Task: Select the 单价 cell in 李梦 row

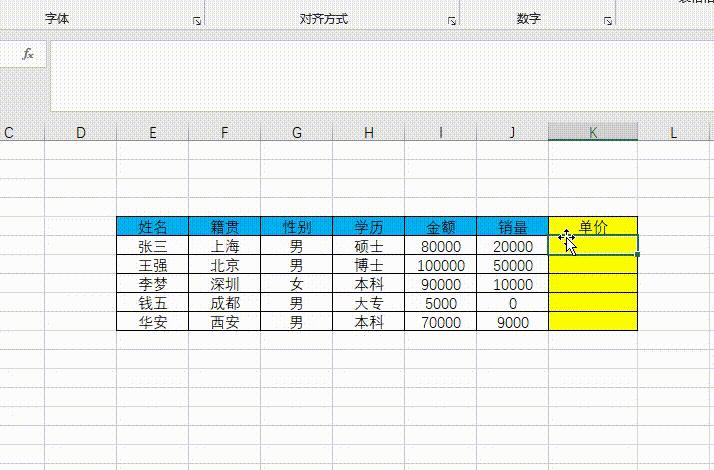Action: 593,284
